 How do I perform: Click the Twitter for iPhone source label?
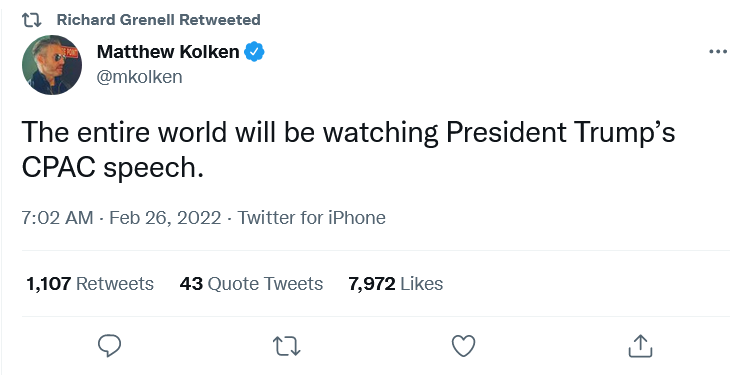312,218
